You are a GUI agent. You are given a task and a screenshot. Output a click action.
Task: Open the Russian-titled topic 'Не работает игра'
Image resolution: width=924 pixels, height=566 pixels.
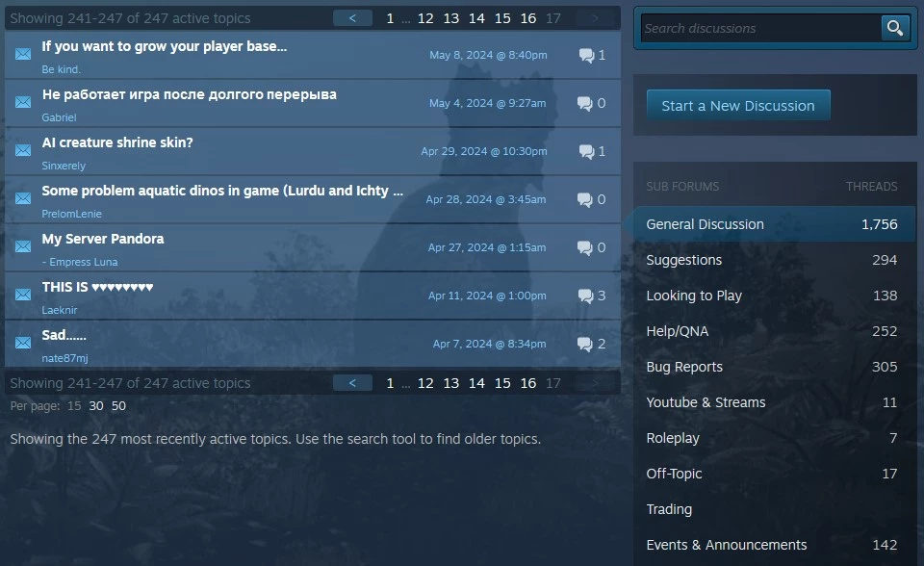coord(190,94)
